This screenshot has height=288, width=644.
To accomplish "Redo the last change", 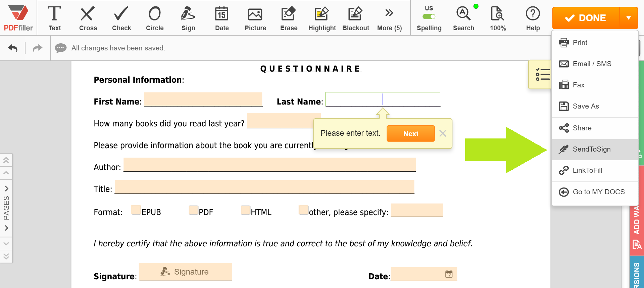I will [38, 48].
